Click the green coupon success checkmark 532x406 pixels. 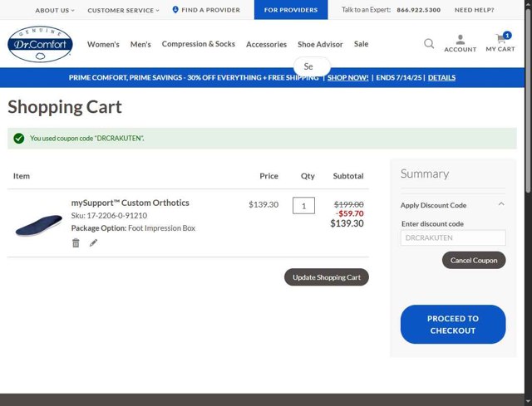[19, 139]
